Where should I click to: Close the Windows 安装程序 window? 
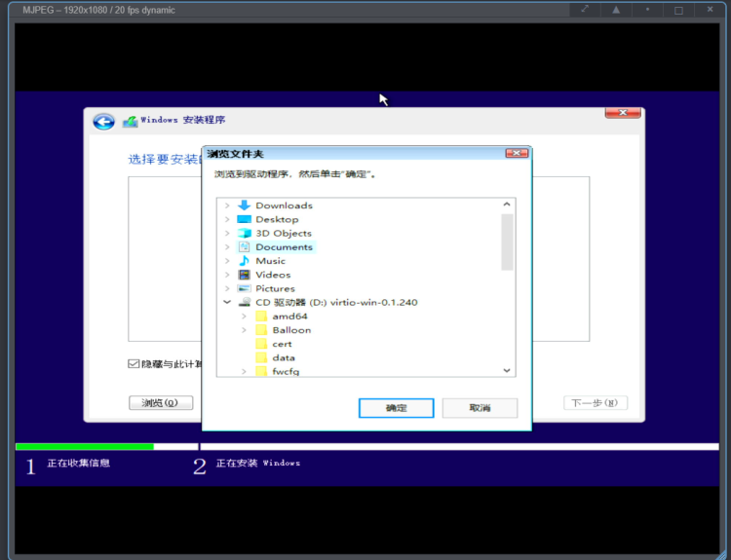pos(623,113)
